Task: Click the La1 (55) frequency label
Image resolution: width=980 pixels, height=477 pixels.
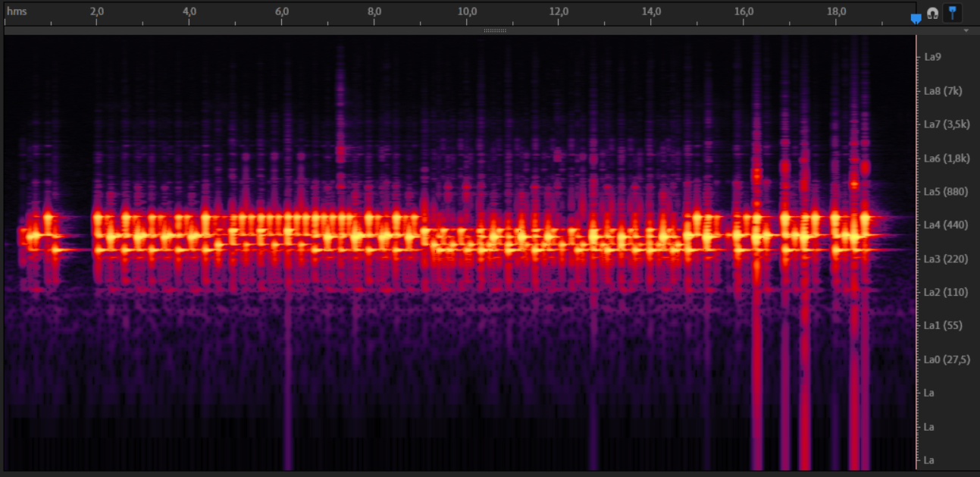Action: 941,326
